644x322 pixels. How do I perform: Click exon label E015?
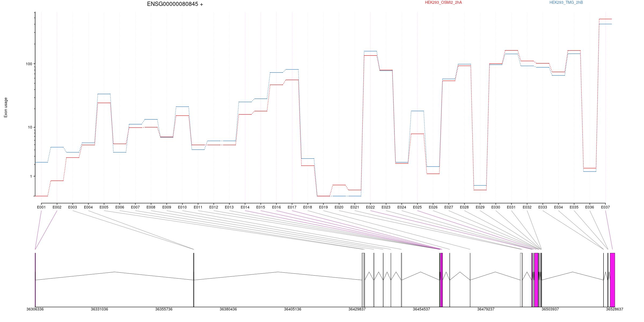pyautogui.click(x=261, y=207)
